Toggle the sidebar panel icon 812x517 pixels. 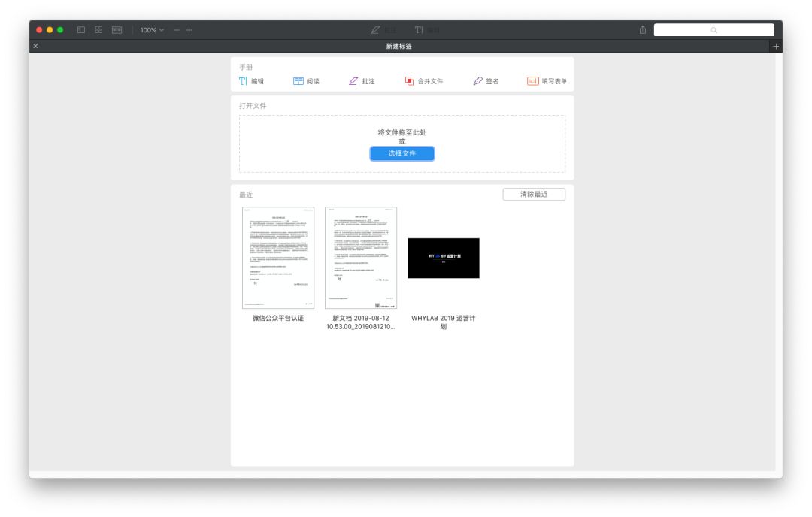(x=80, y=30)
